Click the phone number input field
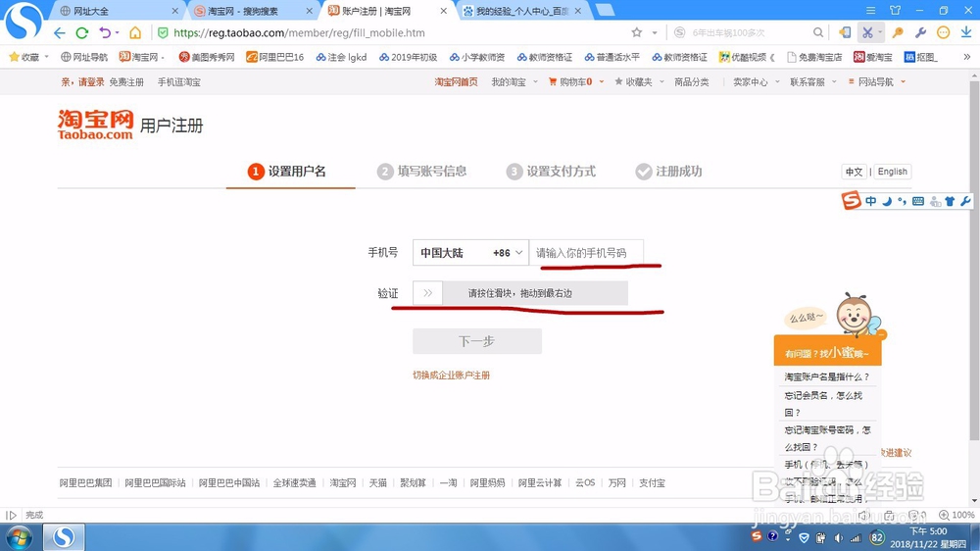This screenshot has width=980, height=551. 586,253
